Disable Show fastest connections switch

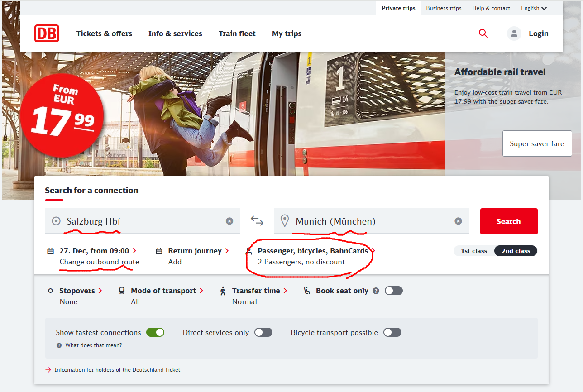tap(155, 332)
